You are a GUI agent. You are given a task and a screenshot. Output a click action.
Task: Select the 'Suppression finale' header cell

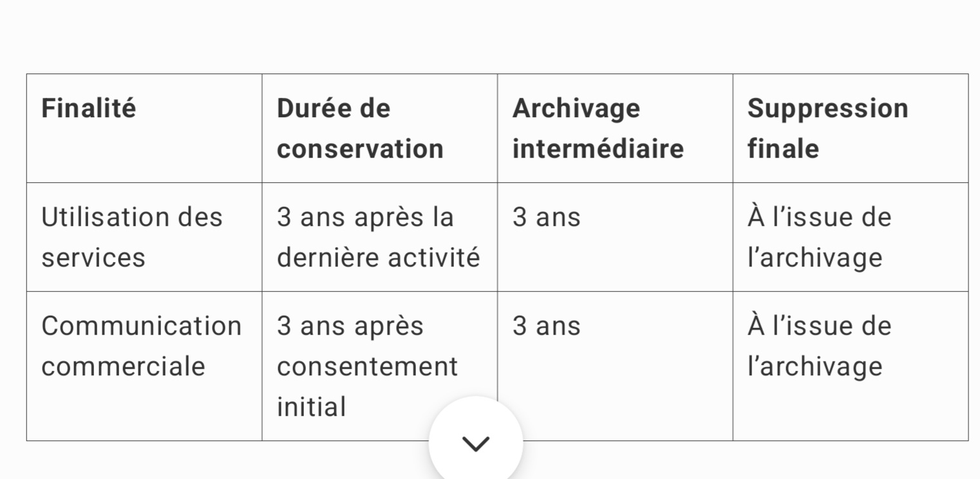827,128
